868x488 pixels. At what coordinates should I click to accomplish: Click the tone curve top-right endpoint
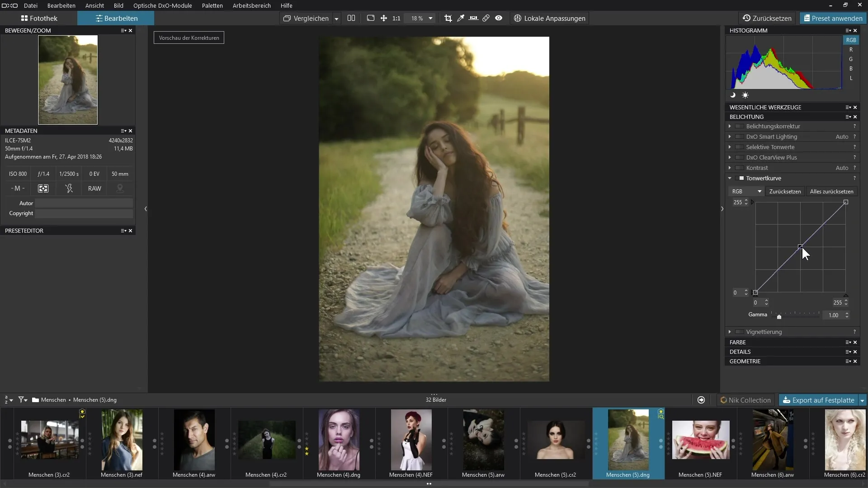(846, 202)
